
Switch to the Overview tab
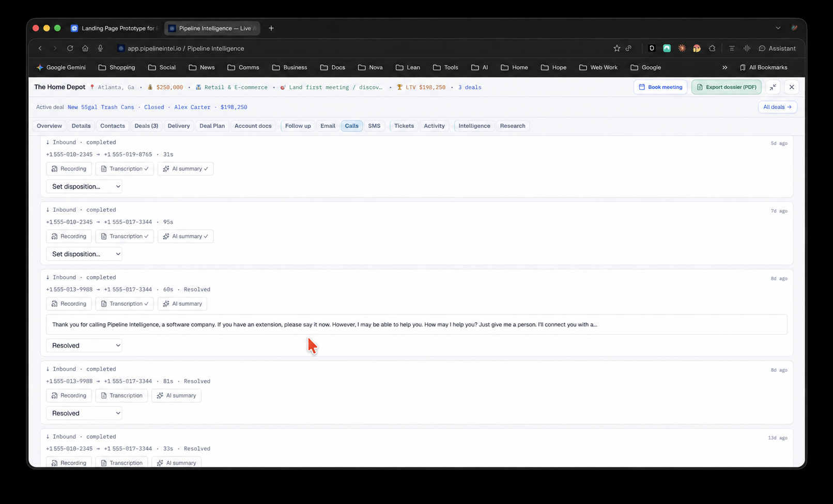49,125
